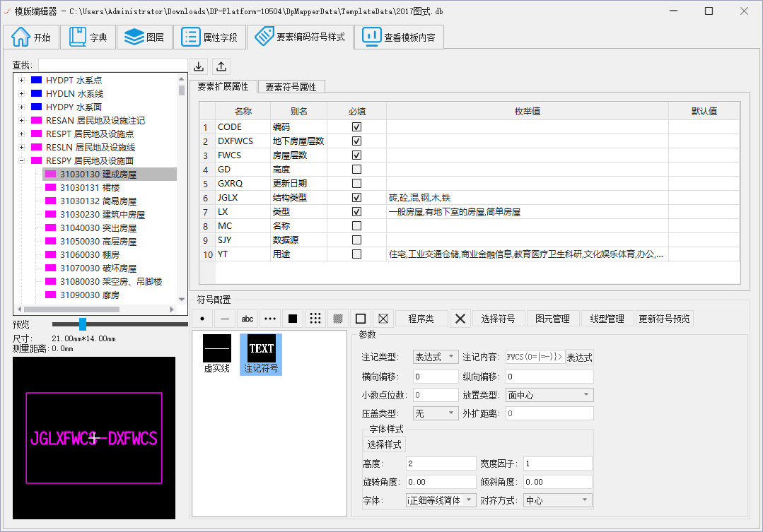Select tree item 31050030 高层房屋
The height and width of the screenshot is (532, 763).
[x=98, y=241]
